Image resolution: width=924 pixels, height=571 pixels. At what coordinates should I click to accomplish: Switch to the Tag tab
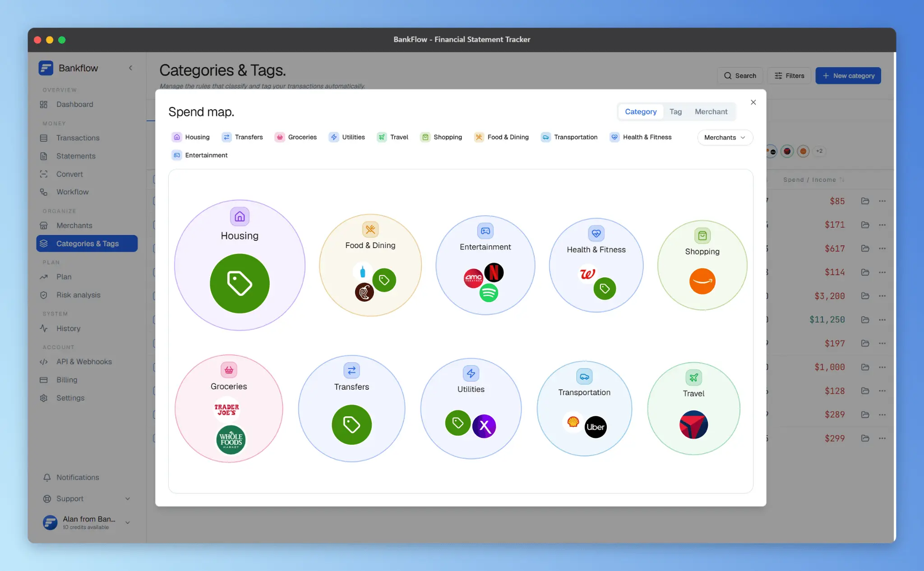[675, 111]
